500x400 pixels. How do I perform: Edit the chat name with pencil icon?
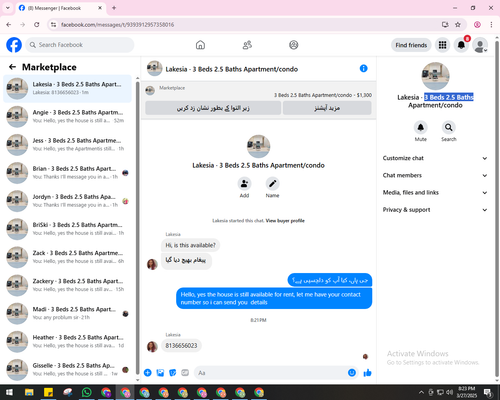pos(272,184)
